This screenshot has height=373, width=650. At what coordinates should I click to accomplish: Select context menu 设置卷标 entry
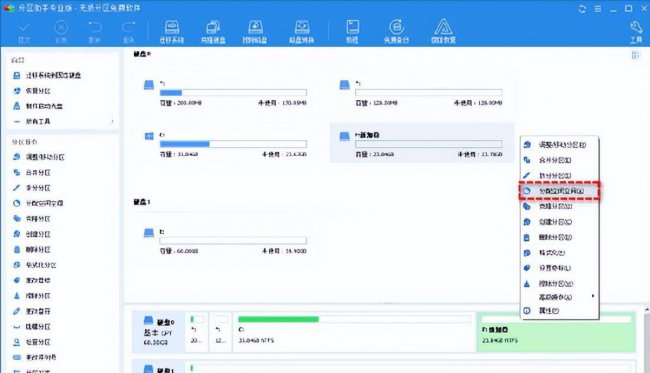coord(559,268)
